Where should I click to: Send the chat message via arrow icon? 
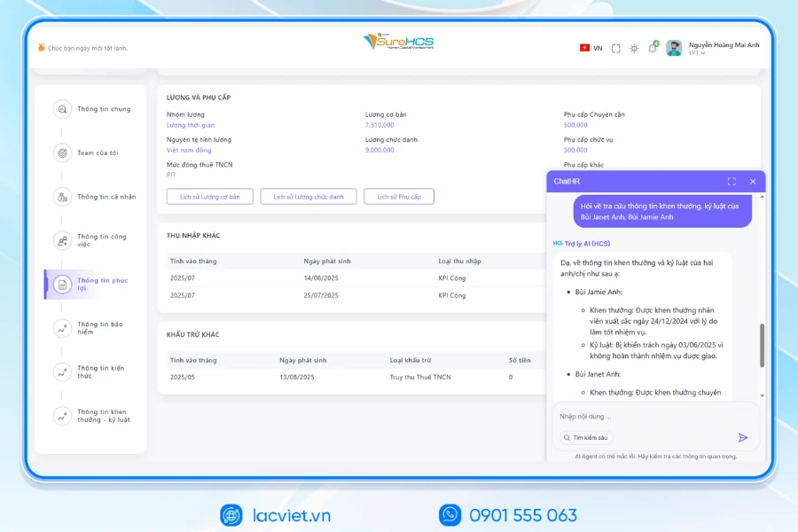(744, 436)
